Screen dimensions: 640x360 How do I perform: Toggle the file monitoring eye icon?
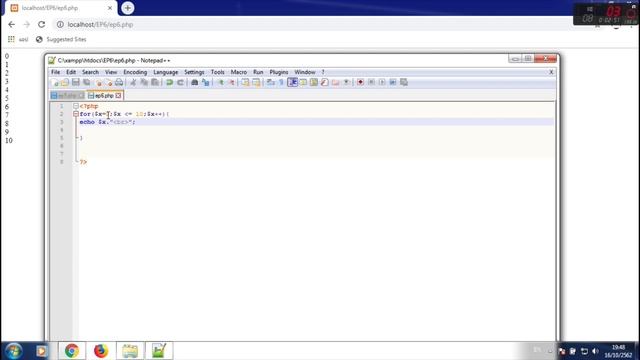(346, 82)
